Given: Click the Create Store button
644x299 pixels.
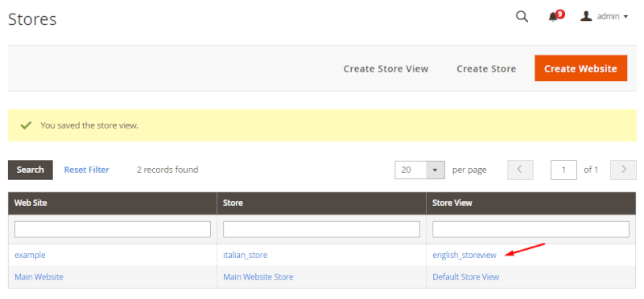Looking at the screenshot, I should pyautogui.click(x=486, y=68).
